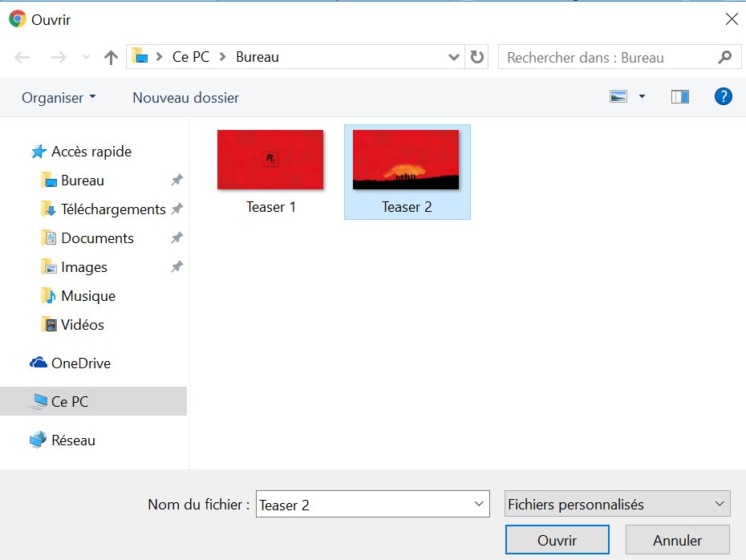Create a Nouveau dossier
This screenshot has height=560, width=746.
coord(185,98)
